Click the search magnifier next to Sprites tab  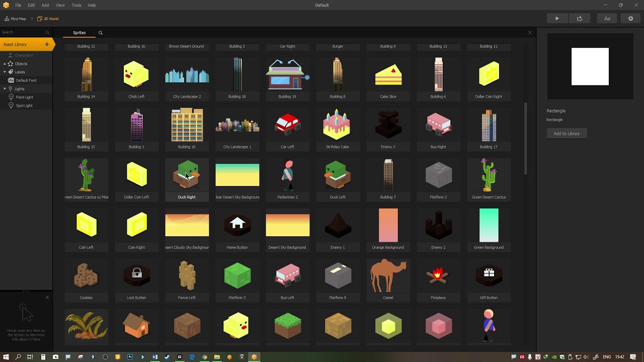click(x=101, y=33)
